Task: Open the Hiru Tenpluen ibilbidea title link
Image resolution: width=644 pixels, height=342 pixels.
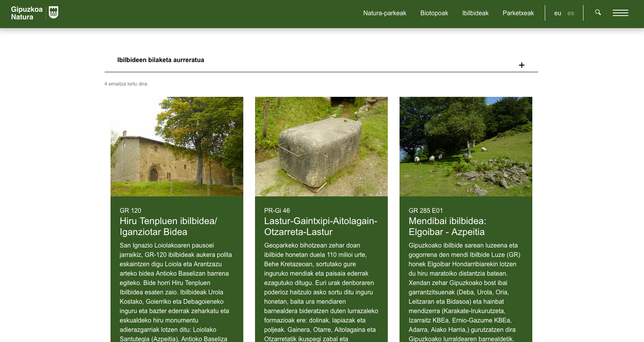Action: click(168, 226)
